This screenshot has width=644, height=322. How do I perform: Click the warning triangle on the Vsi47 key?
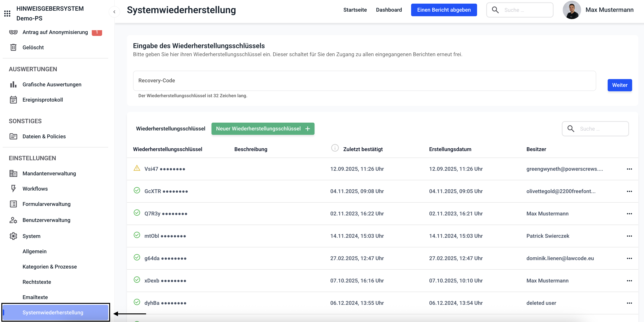point(137,168)
